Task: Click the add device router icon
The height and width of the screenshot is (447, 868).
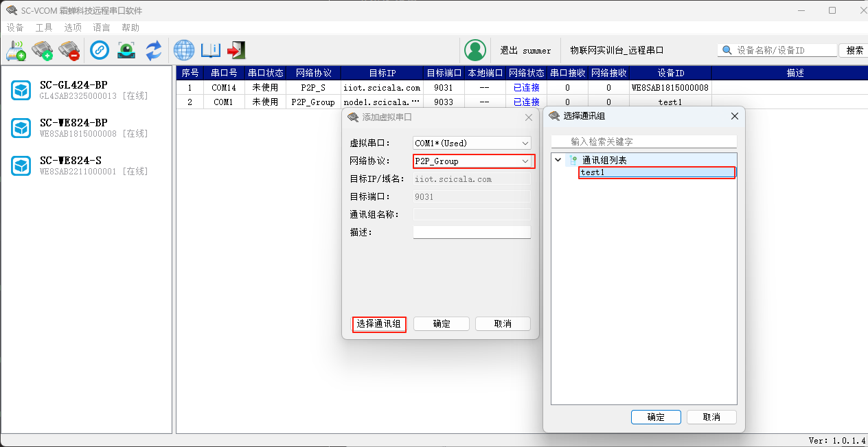Action: (16, 50)
